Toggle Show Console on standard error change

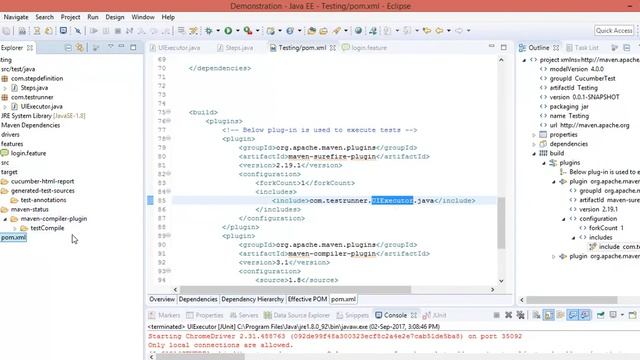pyautogui.click(x=585, y=315)
